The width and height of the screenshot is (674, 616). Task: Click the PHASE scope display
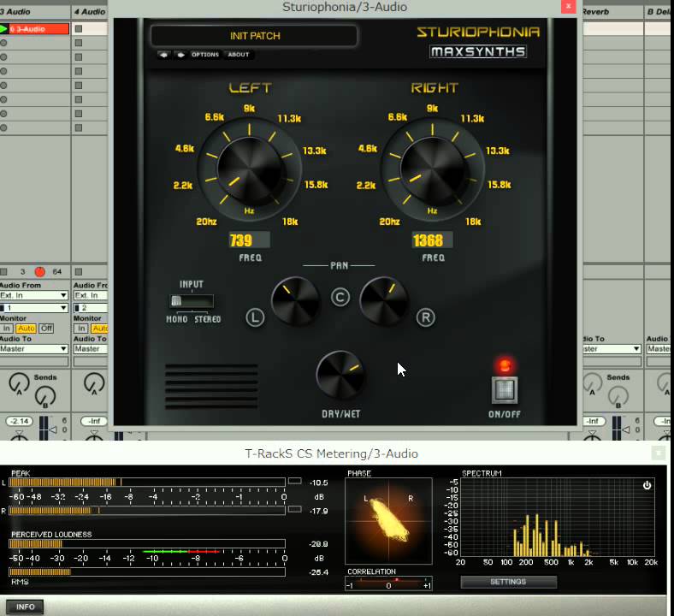click(x=388, y=521)
